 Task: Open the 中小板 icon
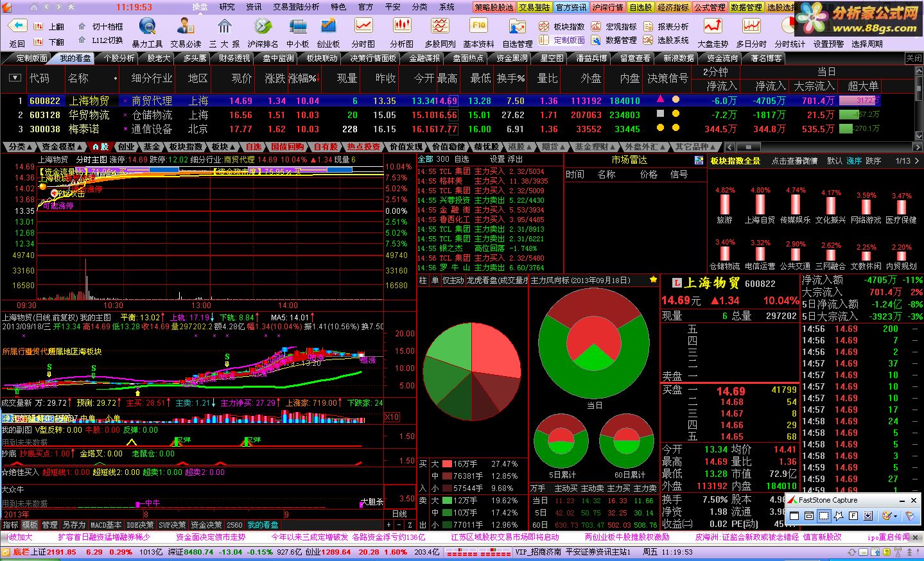[x=298, y=26]
